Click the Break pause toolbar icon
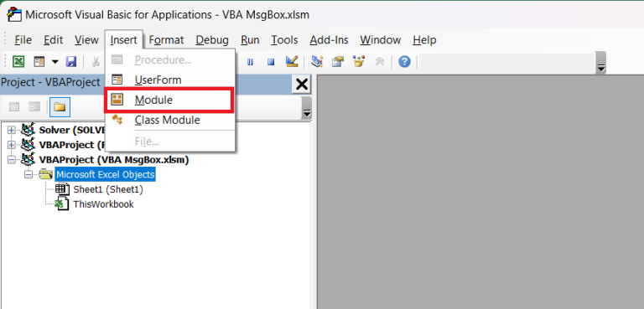The width and height of the screenshot is (644, 309). [x=250, y=62]
